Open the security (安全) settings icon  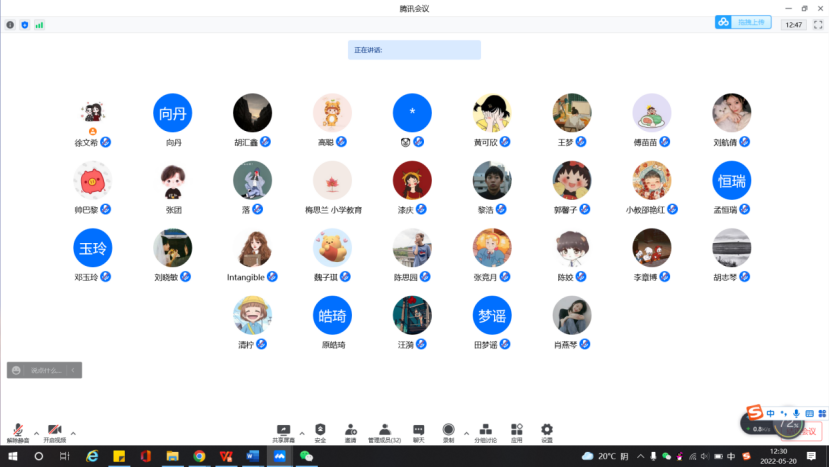(320, 431)
